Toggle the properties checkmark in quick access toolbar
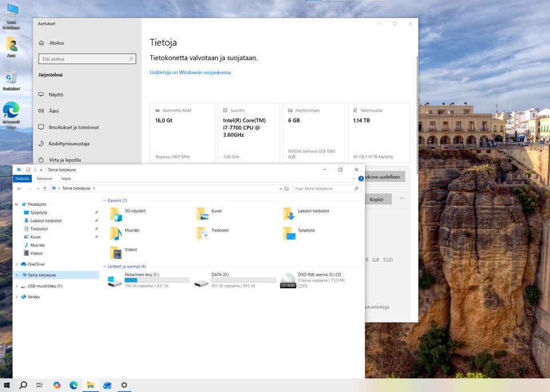The image size is (550, 392). click(28, 170)
